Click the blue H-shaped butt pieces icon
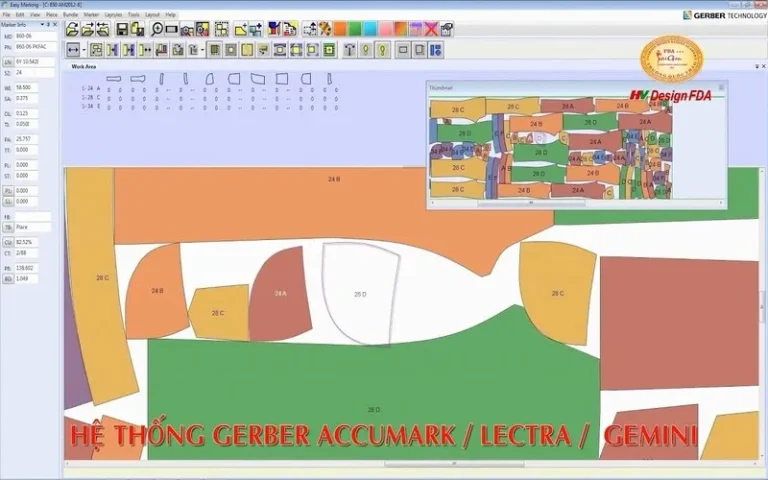The width and height of the screenshot is (768, 480). pyautogui.click(x=113, y=50)
